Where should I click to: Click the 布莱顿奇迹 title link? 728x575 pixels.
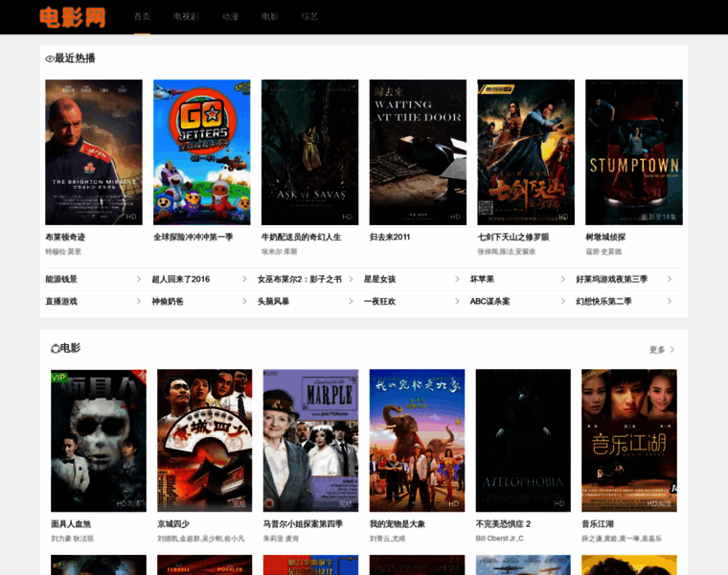point(65,238)
